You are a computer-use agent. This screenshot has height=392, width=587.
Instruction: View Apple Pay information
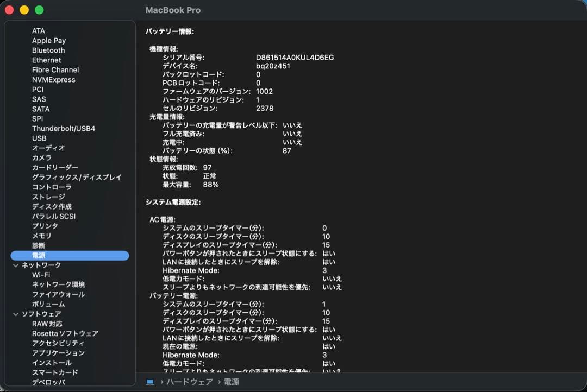[49, 40]
